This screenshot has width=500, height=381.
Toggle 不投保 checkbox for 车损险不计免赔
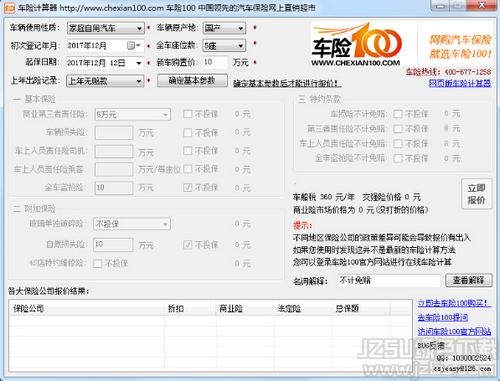point(398,114)
